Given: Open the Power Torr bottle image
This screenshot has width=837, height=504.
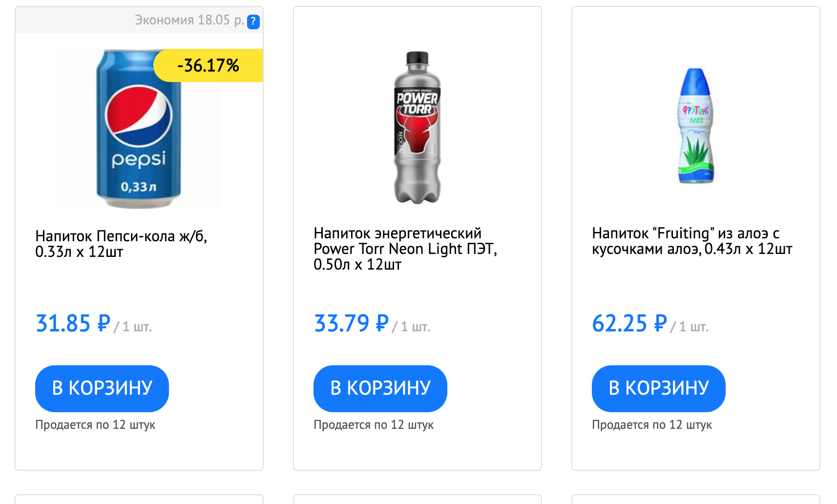Looking at the screenshot, I should [418, 128].
